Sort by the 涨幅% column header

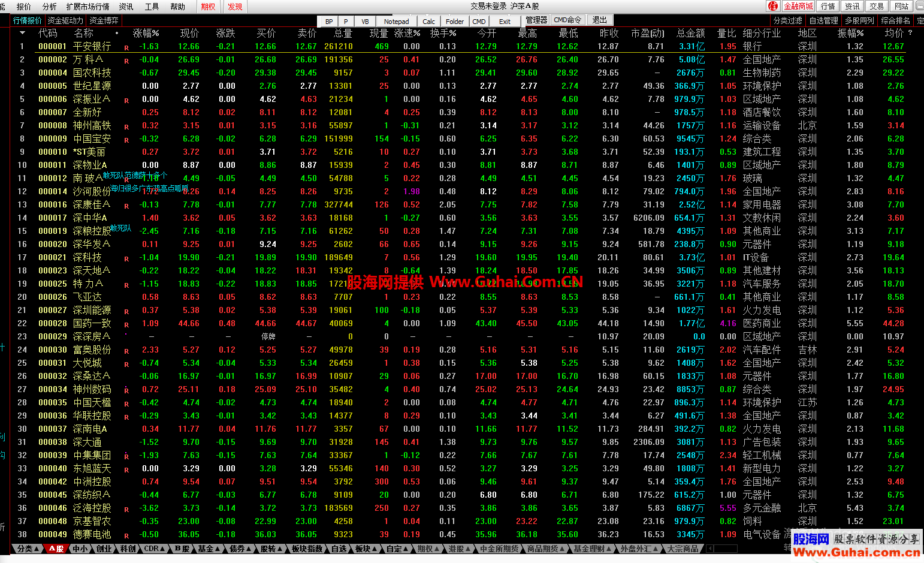[146, 33]
